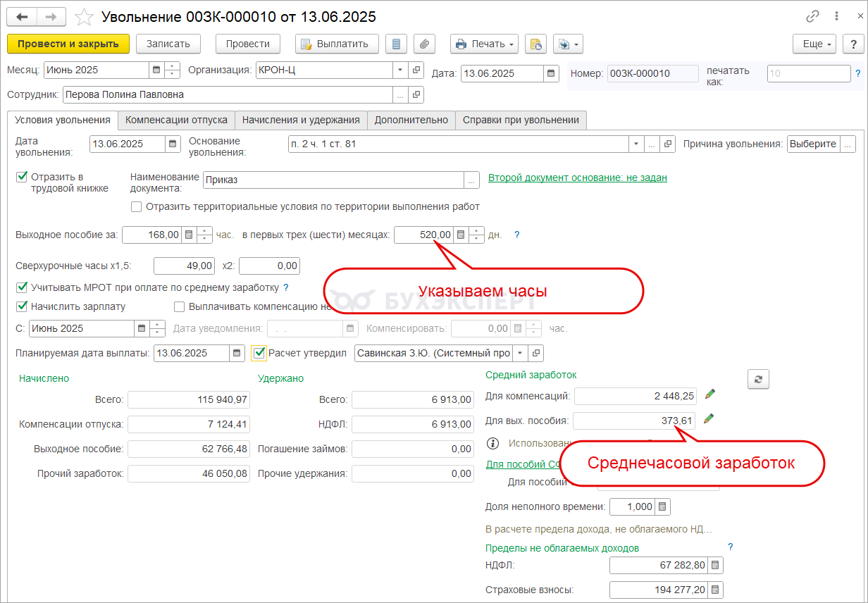Open the Основание увольнения item card icon
Image resolution: width=868 pixels, height=603 pixels.
[x=667, y=144]
